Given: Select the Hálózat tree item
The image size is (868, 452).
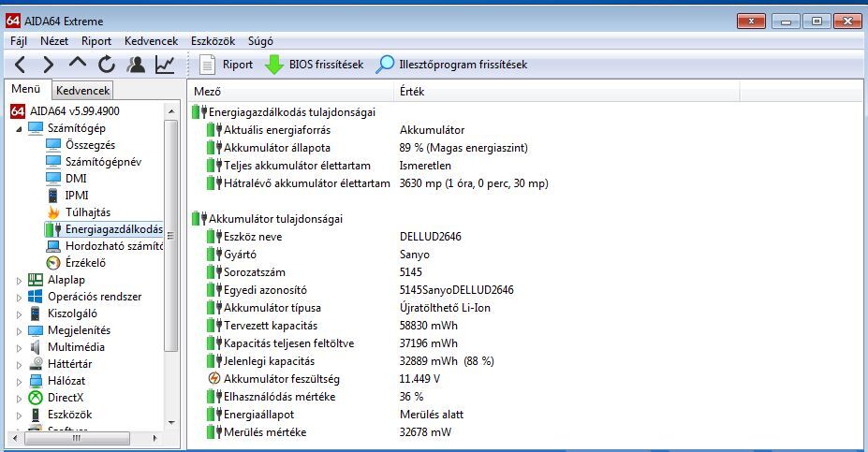Looking at the screenshot, I should coord(66,381).
